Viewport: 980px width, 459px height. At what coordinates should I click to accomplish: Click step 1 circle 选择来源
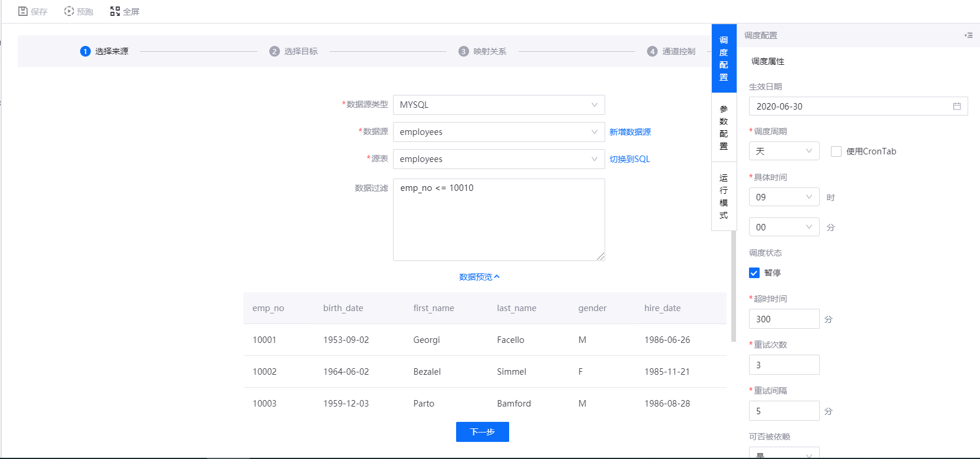(x=85, y=51)
